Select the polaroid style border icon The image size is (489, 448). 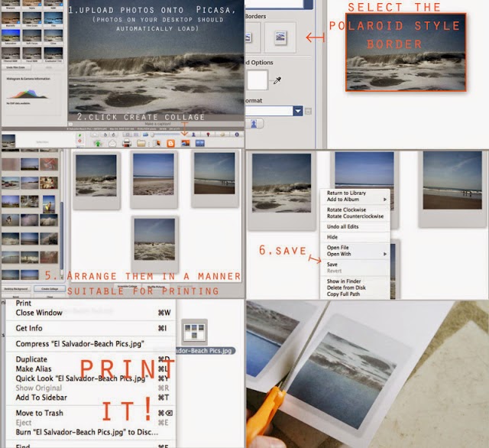[x=280, y=37]
